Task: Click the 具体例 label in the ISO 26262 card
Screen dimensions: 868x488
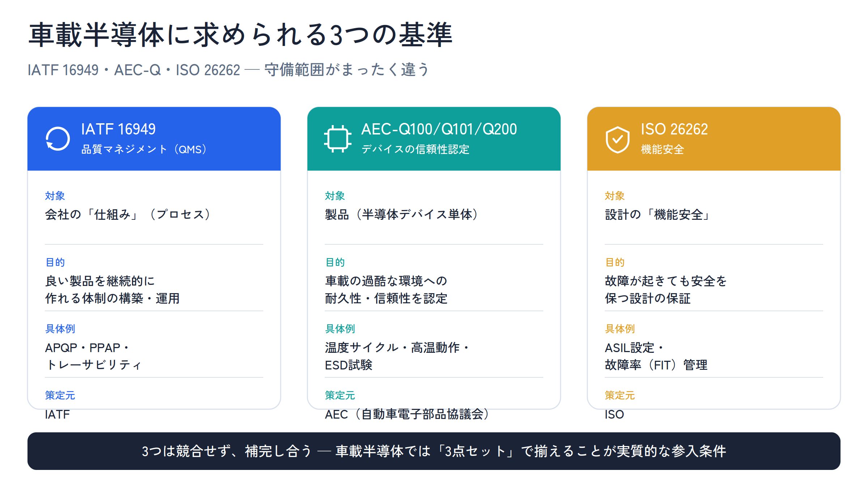Action: (x=620, y=329)
